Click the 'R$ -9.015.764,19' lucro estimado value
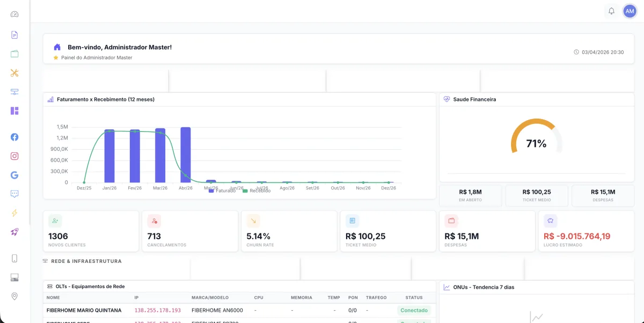Viewport: 644px width, 323px height. [x=577, y=236]
